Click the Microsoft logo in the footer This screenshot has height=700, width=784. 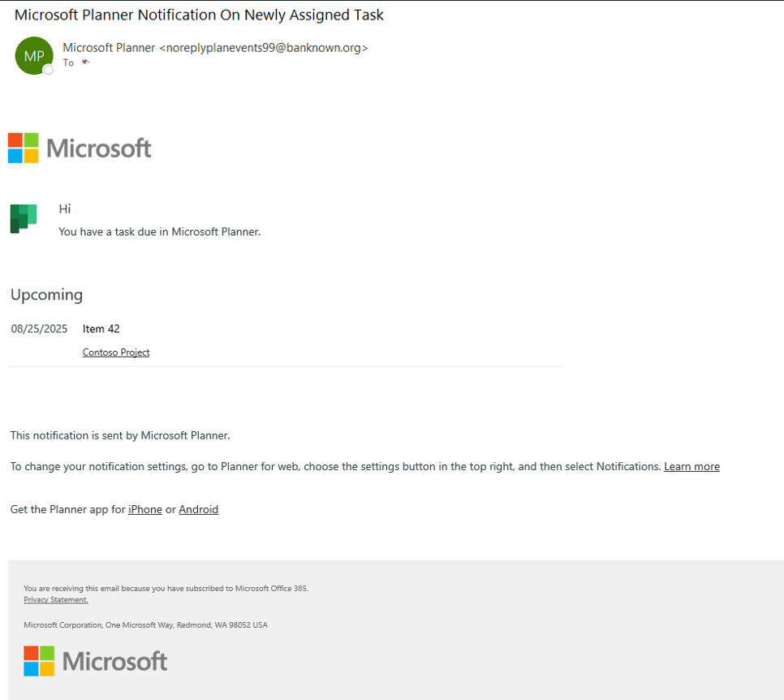click(x=96, y=661)
